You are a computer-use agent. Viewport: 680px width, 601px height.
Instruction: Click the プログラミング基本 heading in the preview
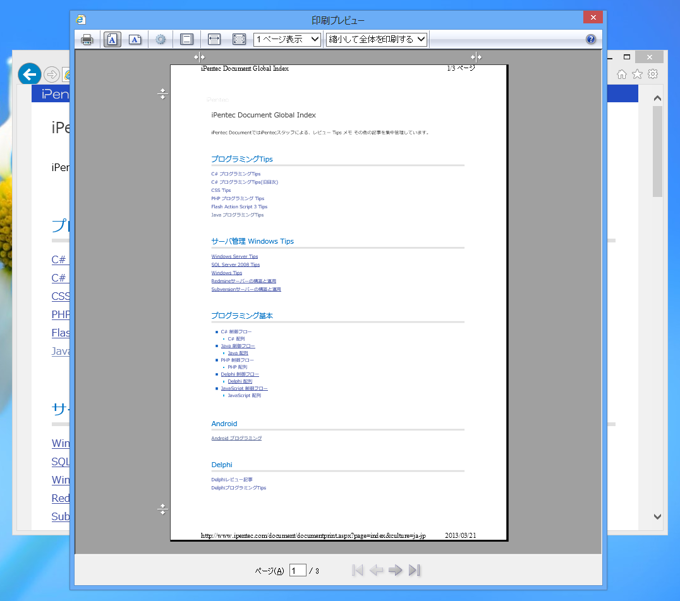click(242, 316)
